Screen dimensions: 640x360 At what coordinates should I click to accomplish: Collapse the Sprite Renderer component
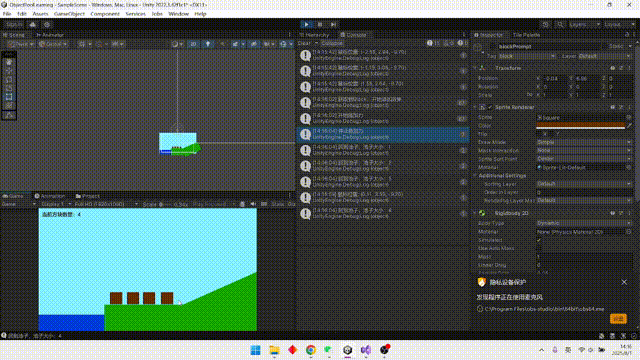(x=476, y=107)
